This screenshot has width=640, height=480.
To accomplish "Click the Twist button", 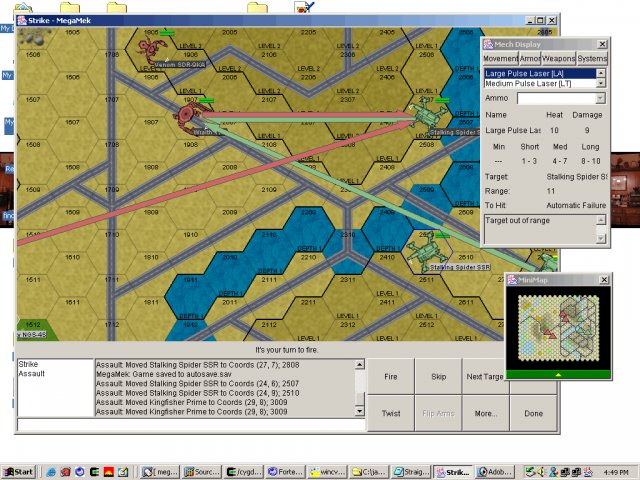I will point(391,413).
